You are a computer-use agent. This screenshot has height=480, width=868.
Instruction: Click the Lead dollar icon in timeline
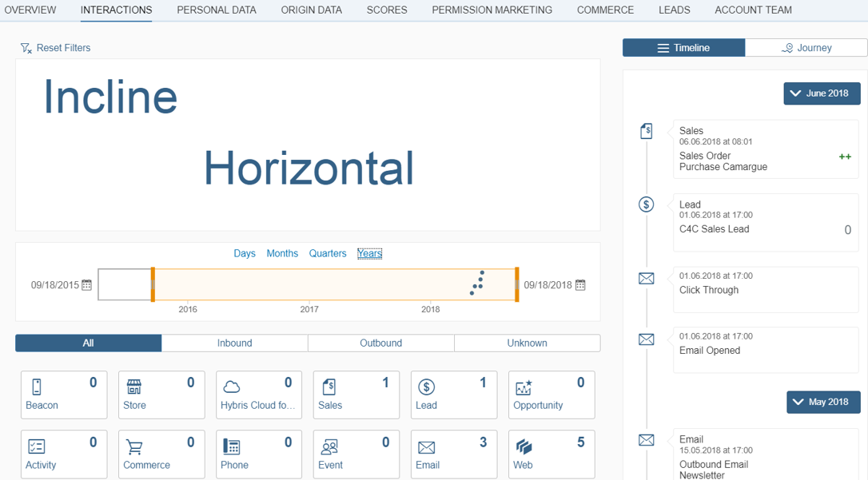pos(647,205)
